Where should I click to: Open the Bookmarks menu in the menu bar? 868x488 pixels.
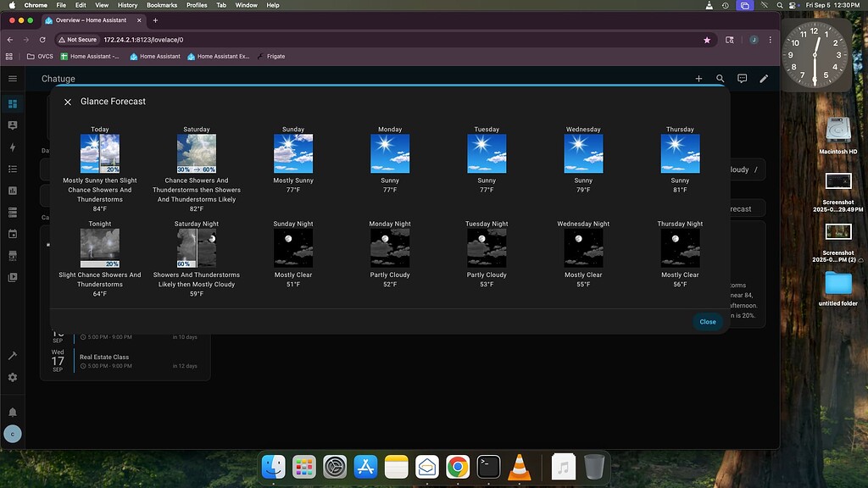[161, 4]
